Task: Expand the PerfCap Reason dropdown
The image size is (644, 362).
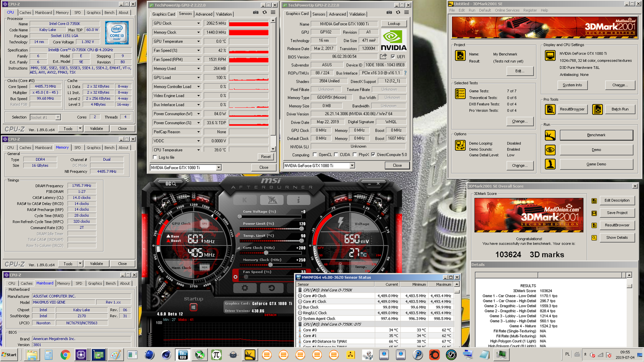Action: (x=199, y=132)
